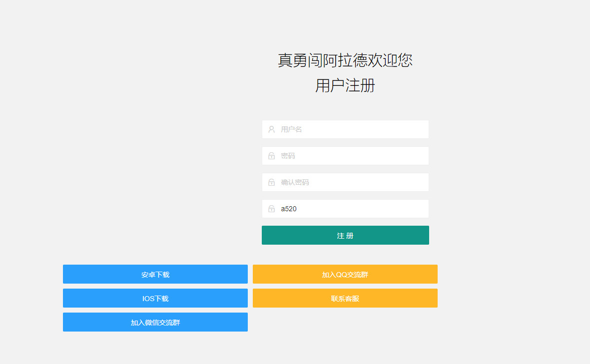The height and width of the screenshot is (364, 590).
Task: Open 联系客服 customer service
Action: (x=345, y=298)
